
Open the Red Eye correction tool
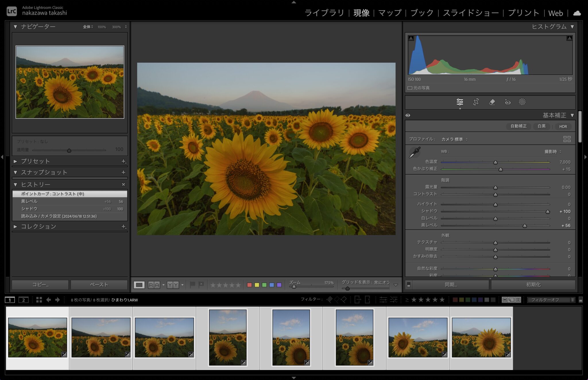(x=507, y=102)
